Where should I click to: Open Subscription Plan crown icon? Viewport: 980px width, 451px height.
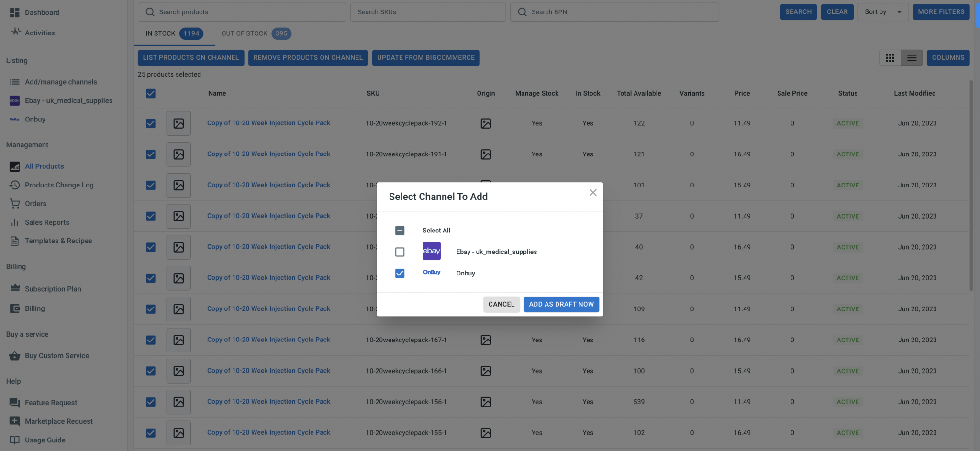pyautogui.click(x=15, y=288)
